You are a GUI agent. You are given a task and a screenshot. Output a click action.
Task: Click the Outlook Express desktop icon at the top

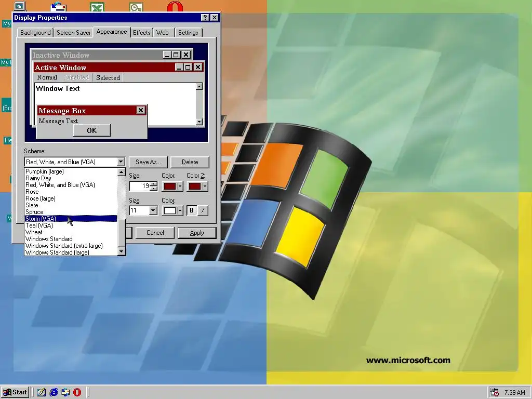tap(58, 7)
